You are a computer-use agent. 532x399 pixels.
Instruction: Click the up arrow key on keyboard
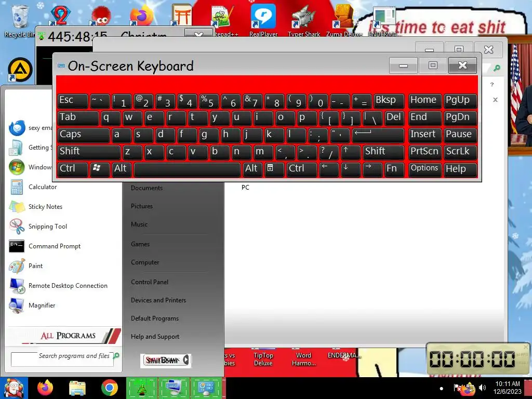[x=350, y=152]
